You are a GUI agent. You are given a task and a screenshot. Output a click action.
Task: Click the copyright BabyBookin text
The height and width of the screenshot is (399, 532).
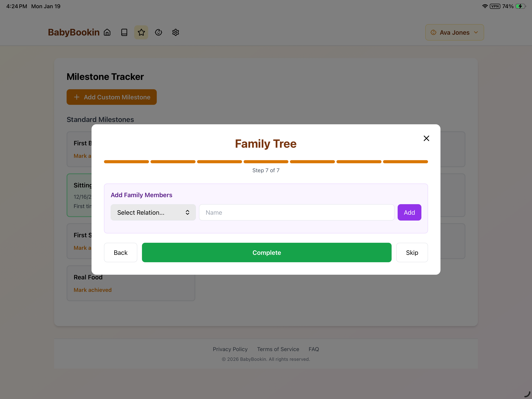(266, 359)
